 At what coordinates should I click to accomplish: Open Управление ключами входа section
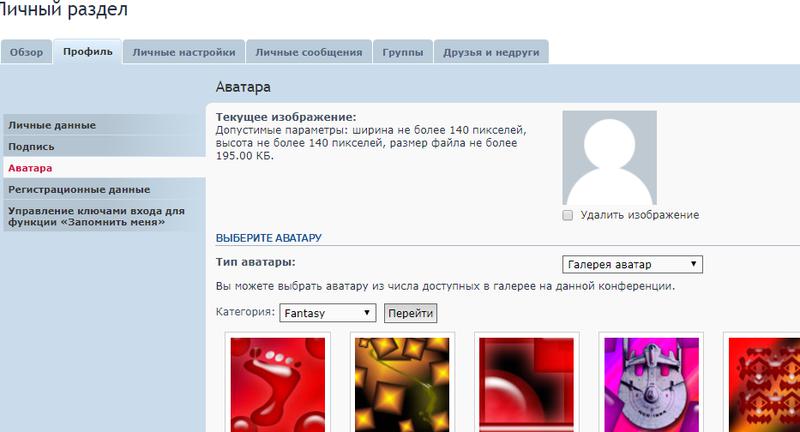click(104, 216)
